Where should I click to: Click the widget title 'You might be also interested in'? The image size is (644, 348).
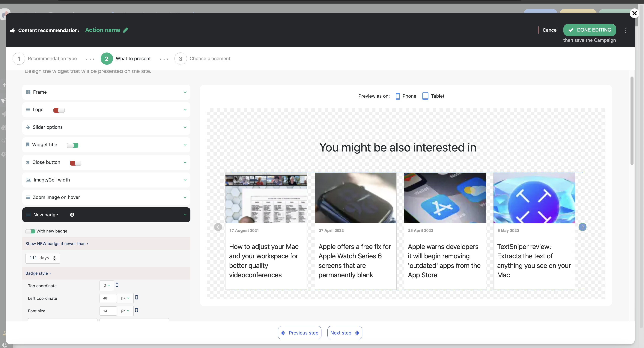[x=398, y=147]
